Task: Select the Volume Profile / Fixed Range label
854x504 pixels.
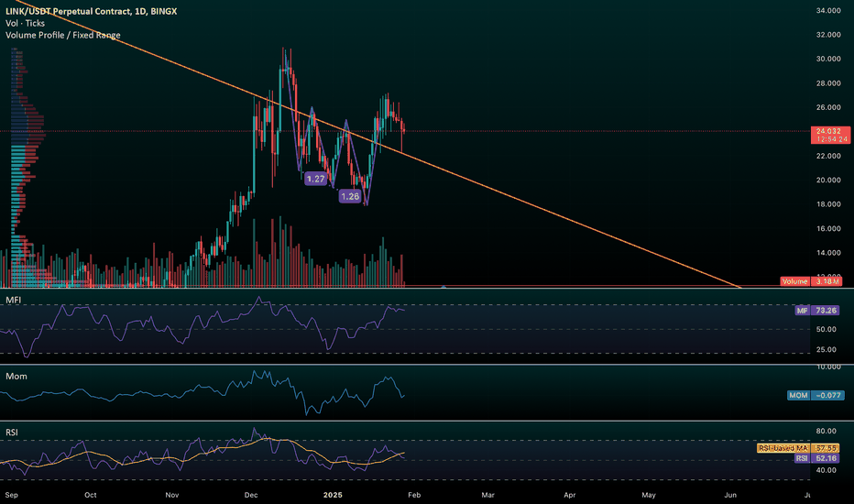Action: tap(62, 35)
